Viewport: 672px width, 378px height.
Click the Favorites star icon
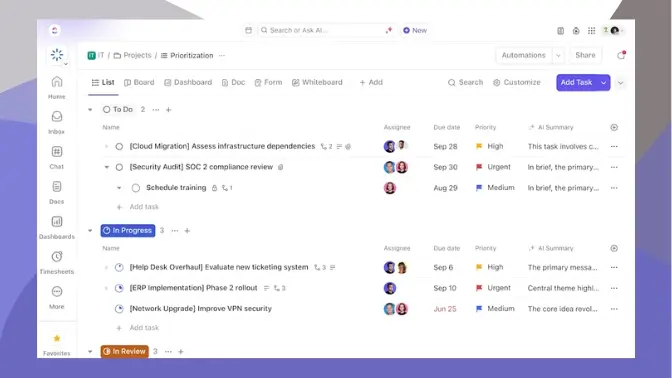57,338
